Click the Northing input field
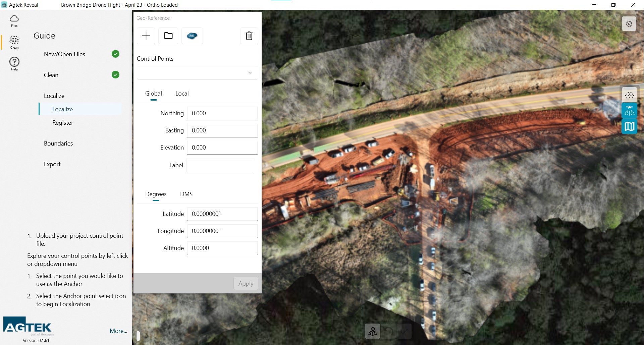 [x=222, y=113]
